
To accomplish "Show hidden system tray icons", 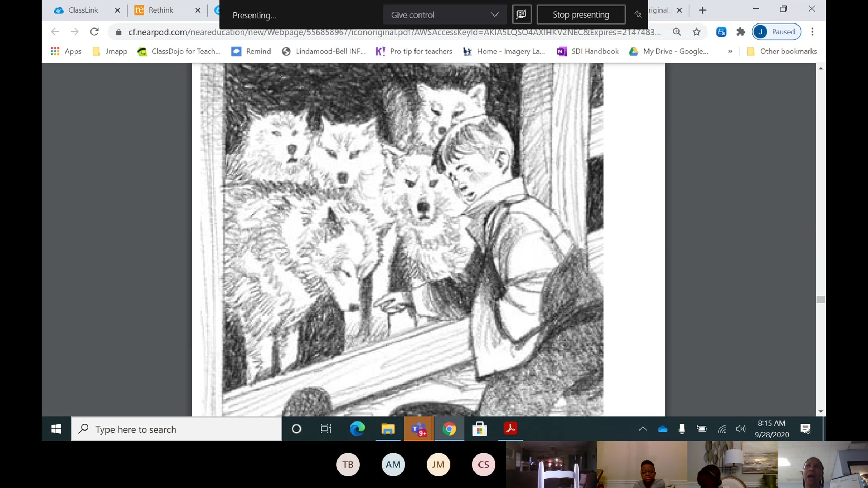I will click(x=642, y=429).
